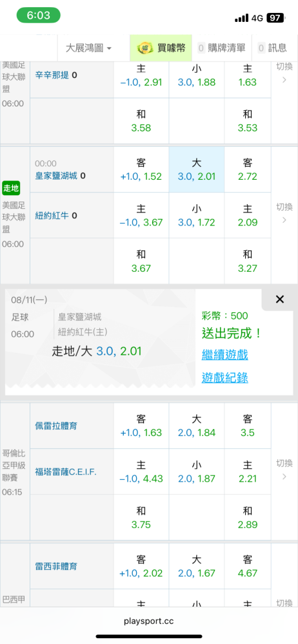The height and width of the screenshot is (644, 298).
Task: Click 哥倫比亞甲級聯賽 league label
Action: 15,467
